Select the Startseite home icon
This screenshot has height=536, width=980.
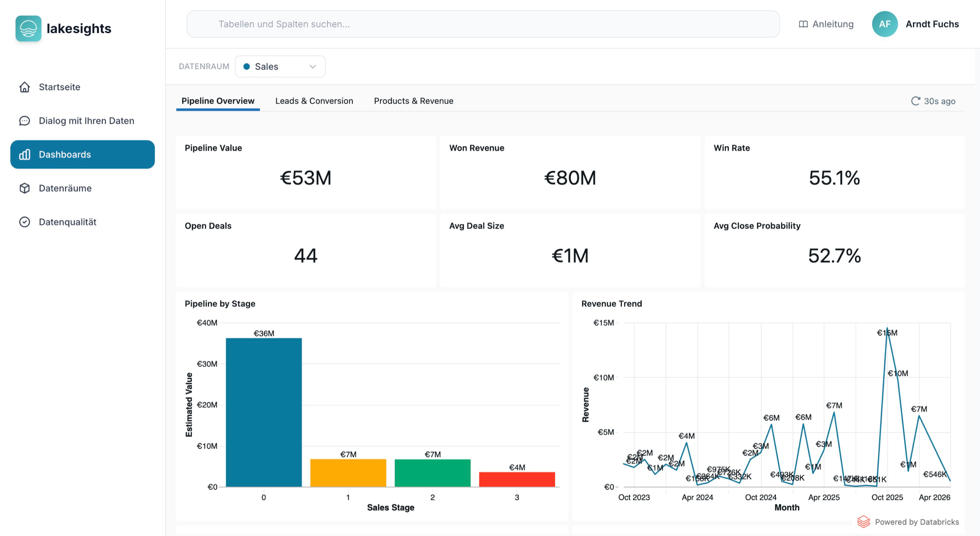pyautogui.click(x=25, y=87)
